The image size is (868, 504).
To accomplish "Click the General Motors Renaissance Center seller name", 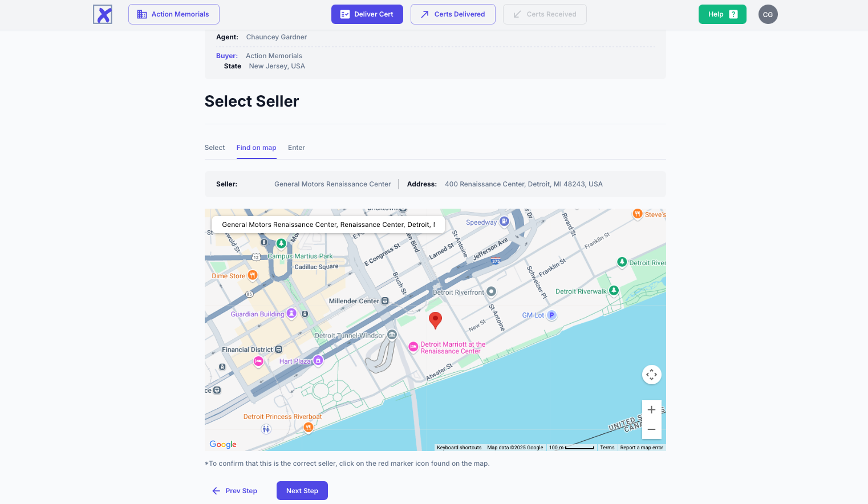I will coord(332,184).
